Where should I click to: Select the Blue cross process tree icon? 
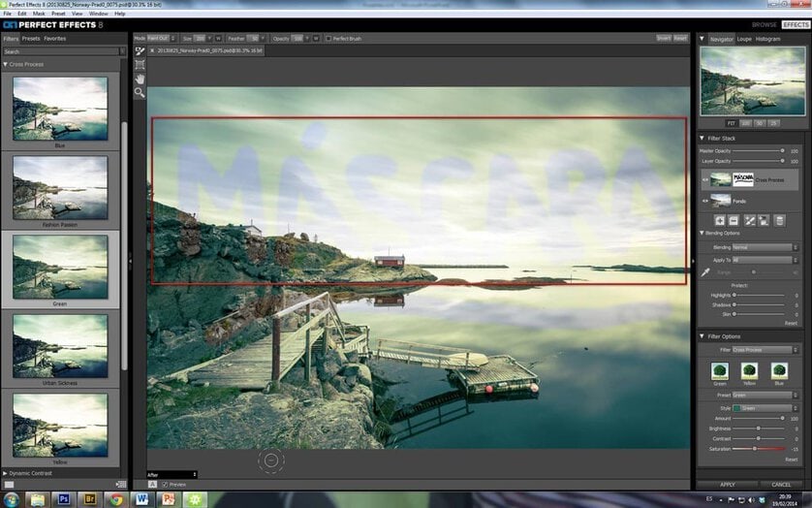[779, 371]
